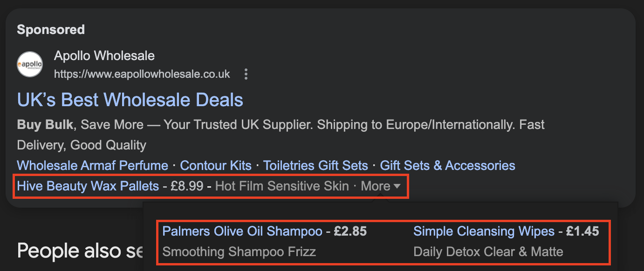
Task: Select Palmers Olive Oil Shampoo in the dropdown
Action: click(x=242, y=231)
